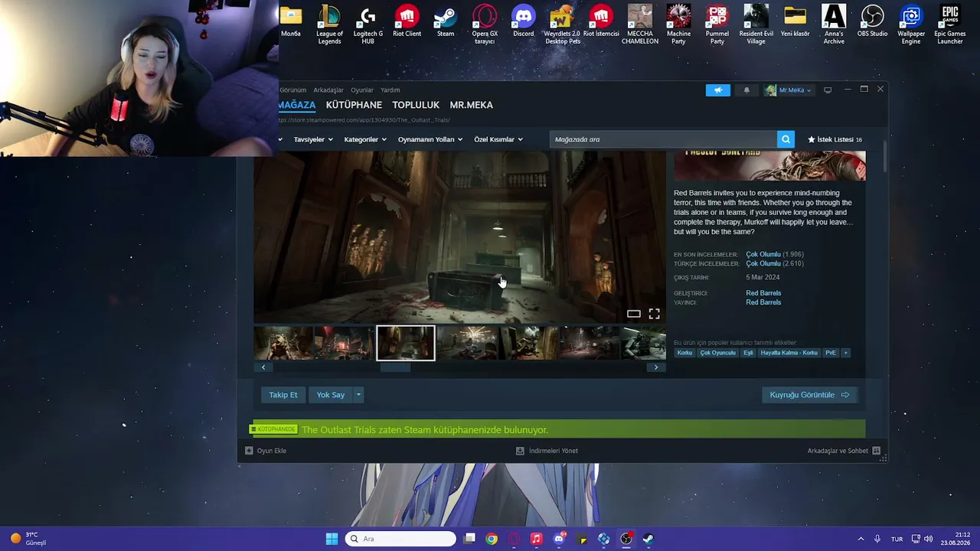Viewport: 980px width, 551px height.
Task: Open the taskbar volume control icon
Action: (x=929, y=539)
